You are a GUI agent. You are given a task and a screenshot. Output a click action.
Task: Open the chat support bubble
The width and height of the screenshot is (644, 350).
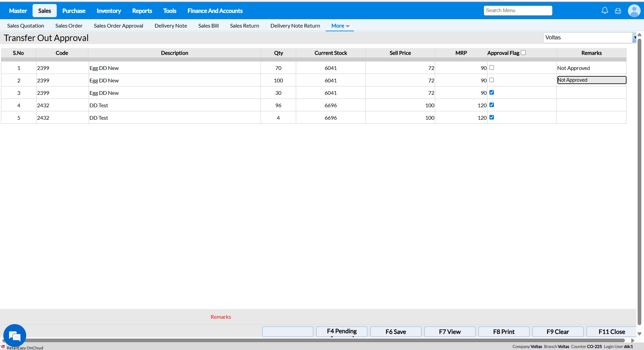pyautogui.click(x=15, y=335)
